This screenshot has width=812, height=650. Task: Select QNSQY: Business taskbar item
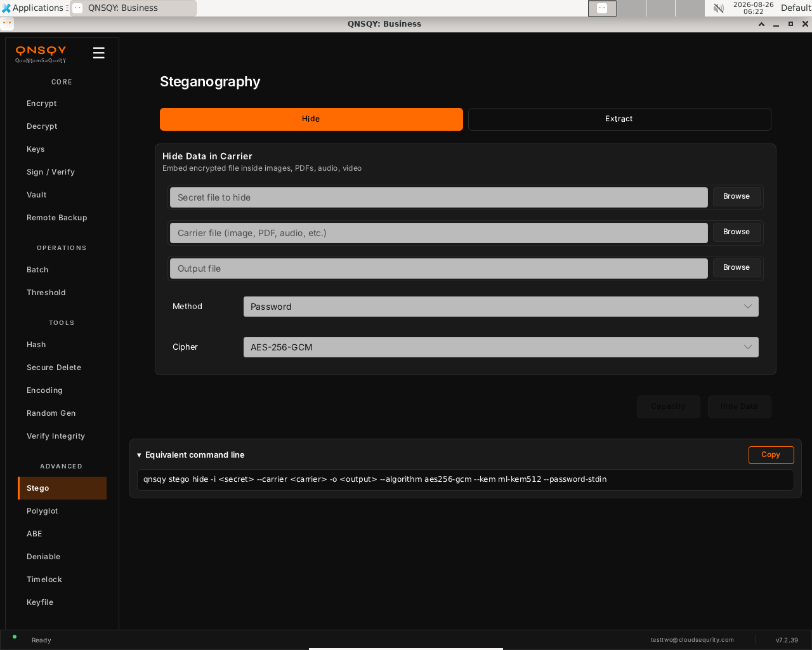[x=133, y=8]
